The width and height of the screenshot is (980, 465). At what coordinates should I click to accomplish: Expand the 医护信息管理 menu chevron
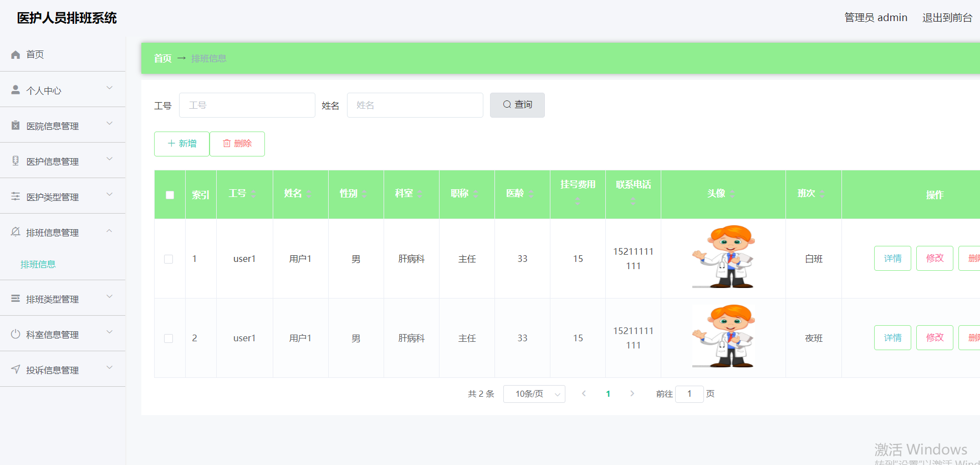(109, 159)
